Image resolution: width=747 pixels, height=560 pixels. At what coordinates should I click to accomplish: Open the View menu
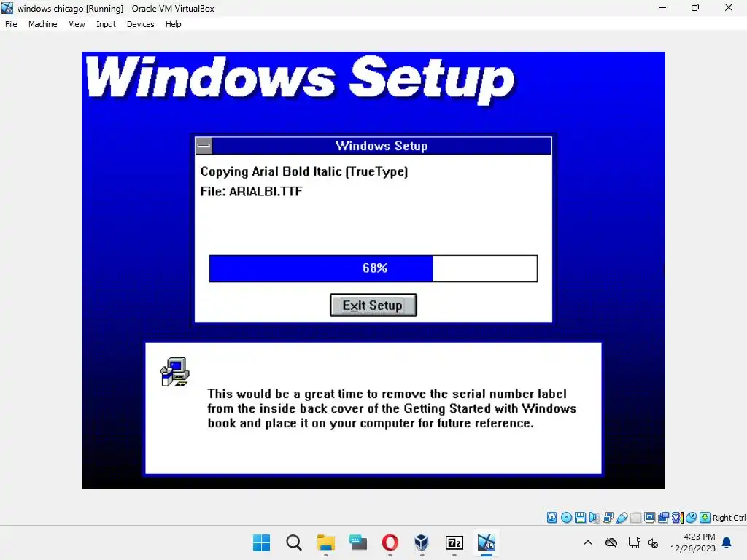[x=77, y=24]
